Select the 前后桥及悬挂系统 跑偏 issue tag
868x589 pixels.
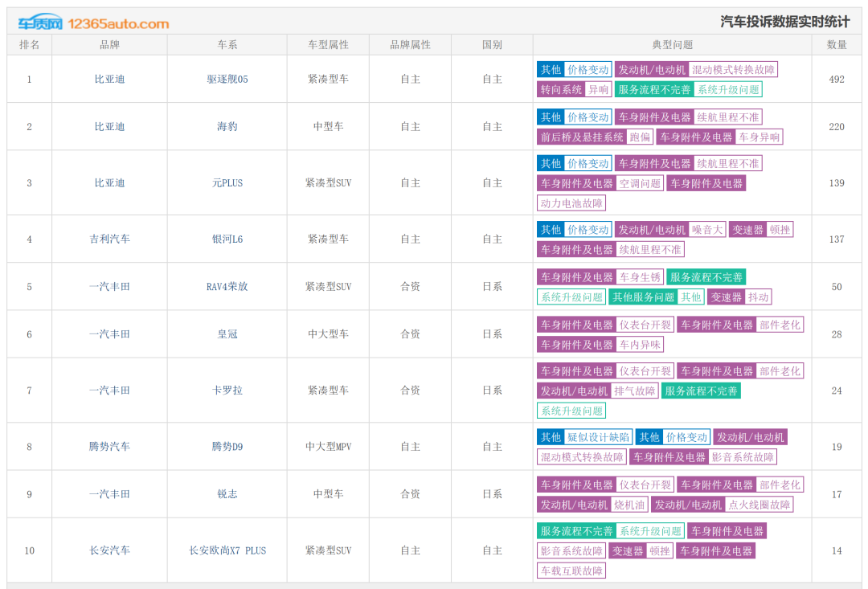pyautogui.click(x=595, y=137)
